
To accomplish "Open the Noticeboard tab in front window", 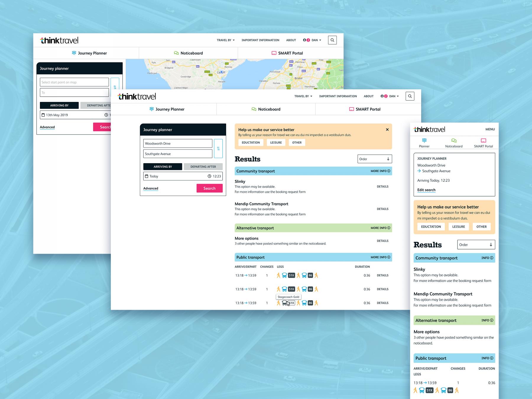I will click(x=266, y=109).
